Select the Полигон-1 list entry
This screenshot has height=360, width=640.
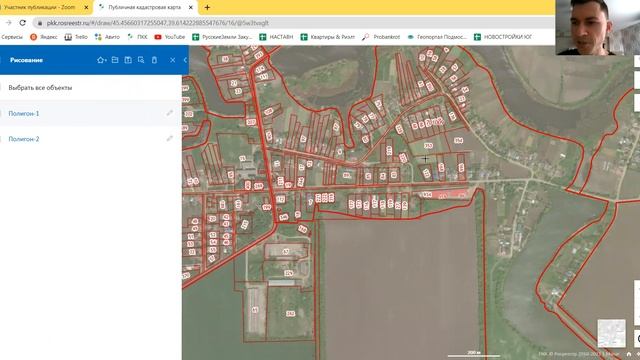(91, 113)
